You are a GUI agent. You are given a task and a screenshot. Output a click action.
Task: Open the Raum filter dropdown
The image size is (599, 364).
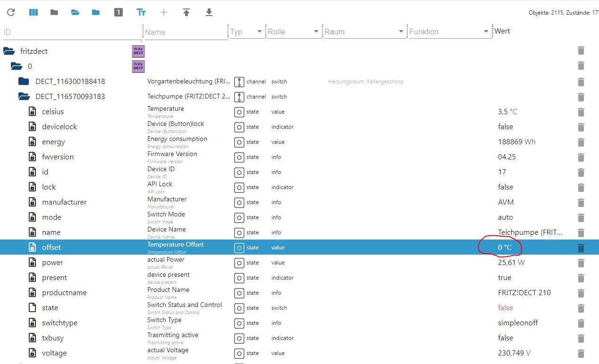pyautogui.click(x=401, y=32)
